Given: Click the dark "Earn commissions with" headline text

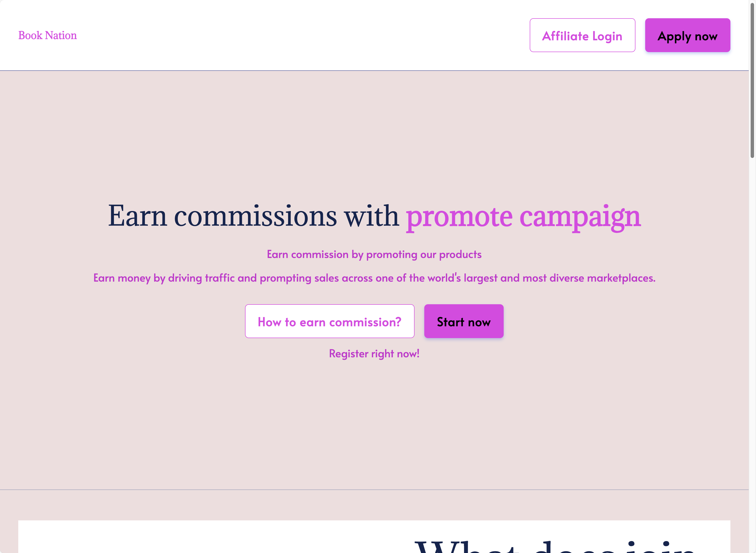Looking at the screenshot, I should [253, 216].
